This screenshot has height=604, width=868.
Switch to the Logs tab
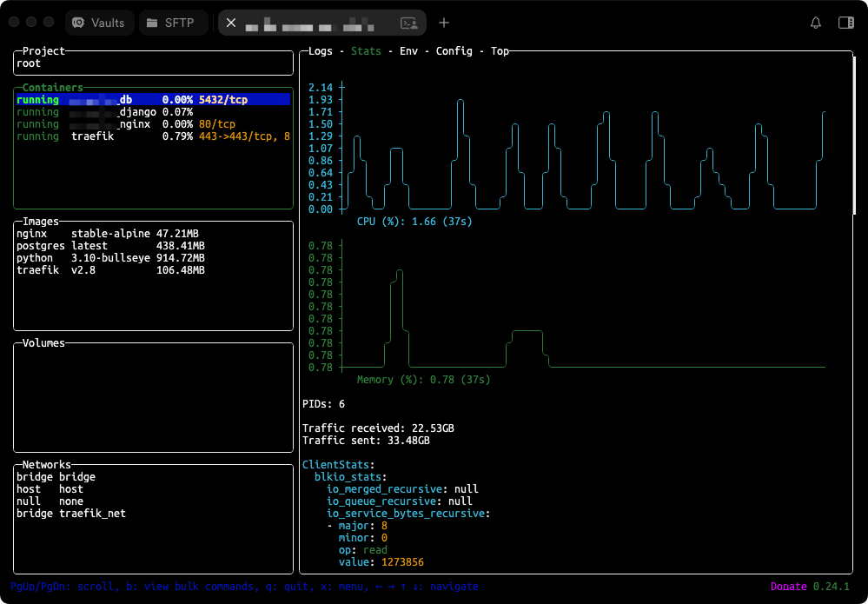pos(320,51)
